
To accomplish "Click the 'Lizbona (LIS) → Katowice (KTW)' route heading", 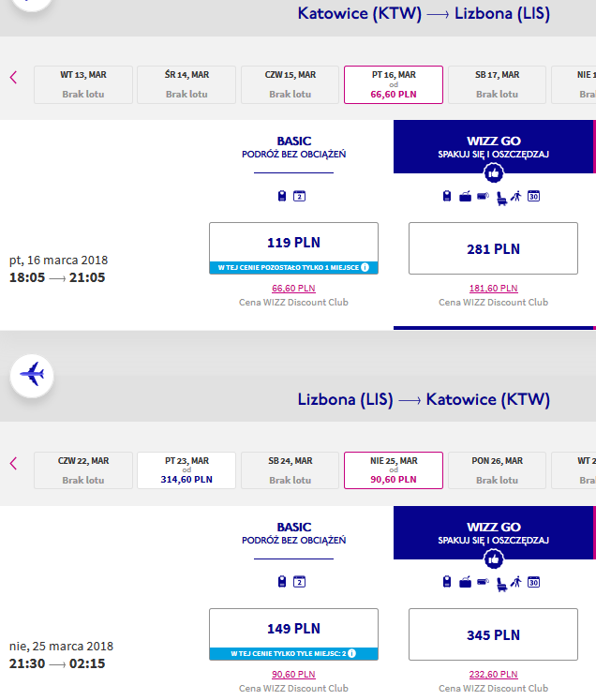I will [424, 399].
